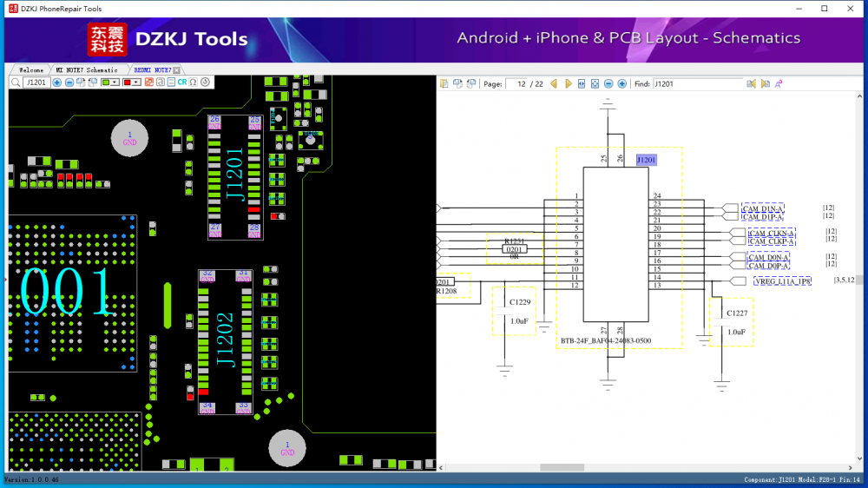Zoom out the schematic PDF viewer

click(x=609, y=84)
